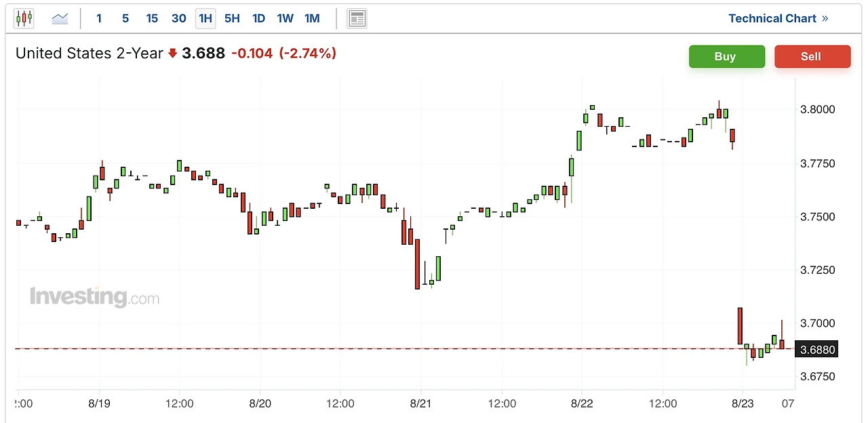Switch chart to 1D interval
The image size is (868, 423).
(258, 18)
